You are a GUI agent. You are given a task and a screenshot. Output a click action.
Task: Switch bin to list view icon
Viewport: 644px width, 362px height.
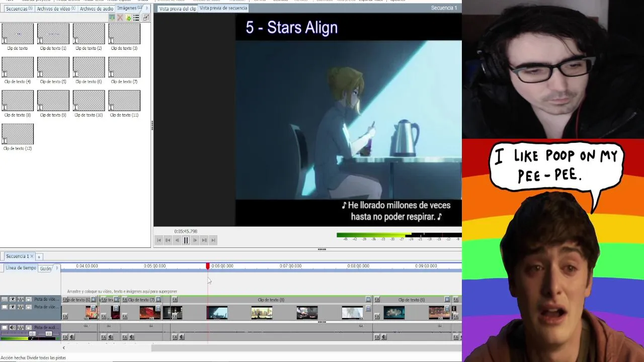[x=136, y=17]
